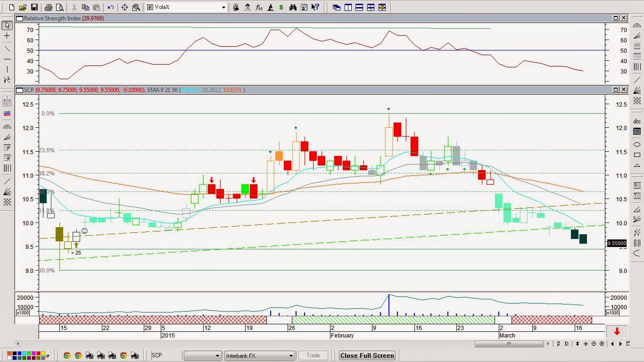Image resolution: width=644 pixels, height=362 pixels.
Task: Copy using the top toolbar copy icon
Action: (85, 7)
